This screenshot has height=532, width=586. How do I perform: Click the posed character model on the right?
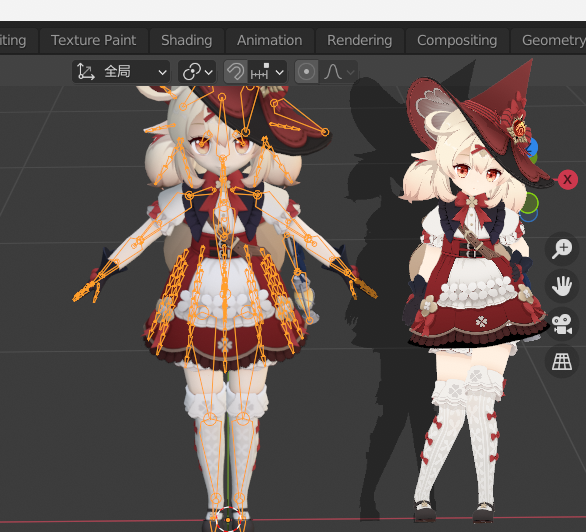(475, 291)
